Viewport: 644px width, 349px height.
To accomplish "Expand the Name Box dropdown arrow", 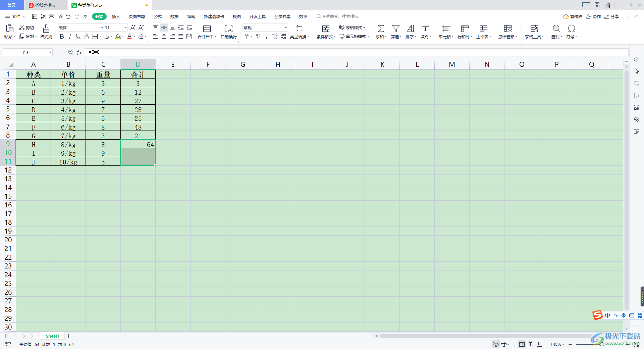I will pyautogui.click(x=51, y=52).
